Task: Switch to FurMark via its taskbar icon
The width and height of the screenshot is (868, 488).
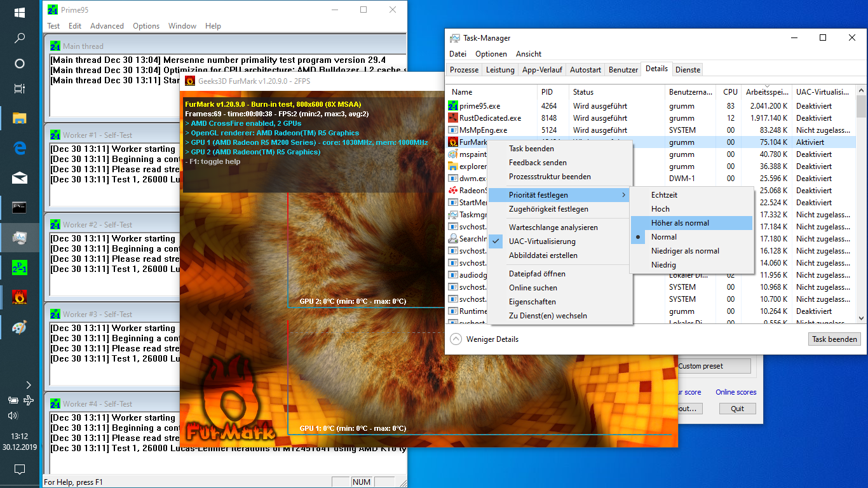Action: point(20,297)
